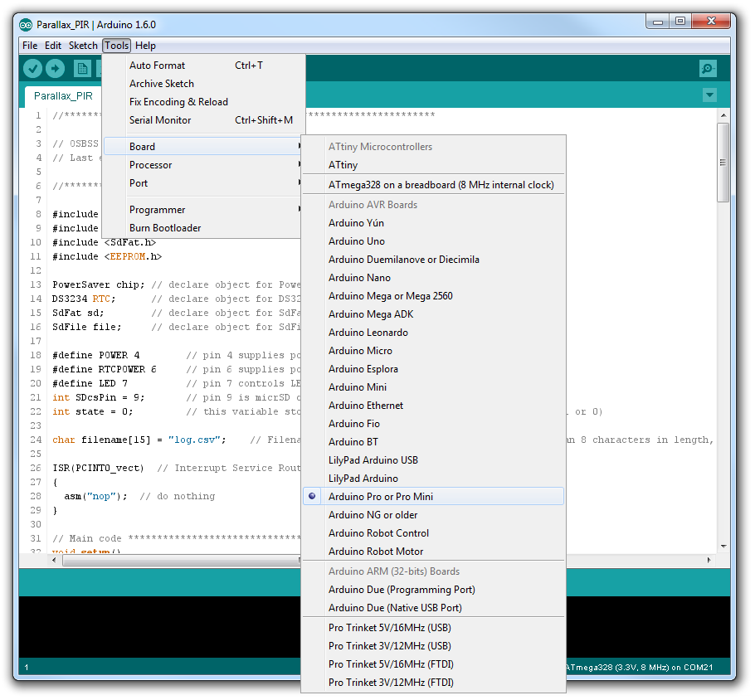Click code line "int state = 0;"

pyautogui.click(x=92, y=411)
